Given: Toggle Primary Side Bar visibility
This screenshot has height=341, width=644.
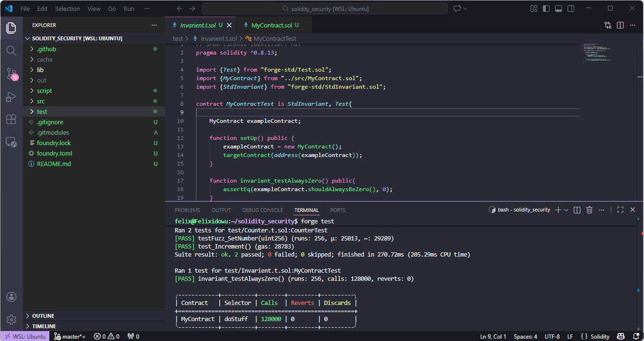Looking at the screenshot, I should click(x=546, y=9).
